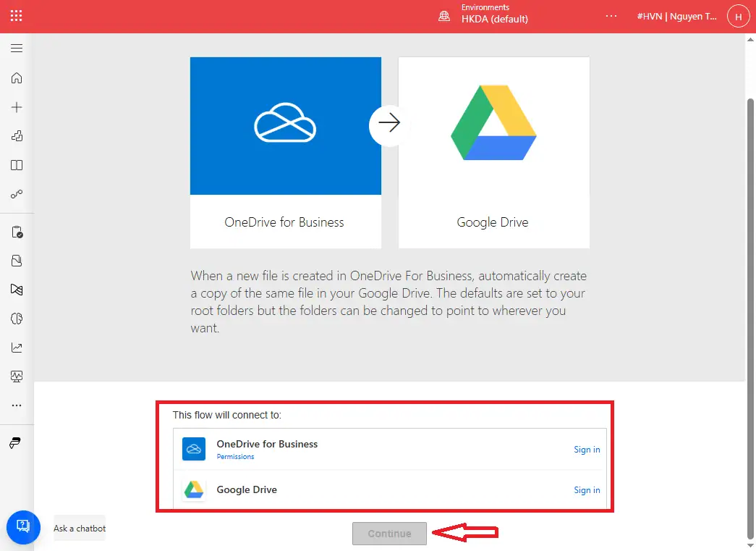Go to Home in the sidebar
756x551 pixels.
click(x=17, y=78)
